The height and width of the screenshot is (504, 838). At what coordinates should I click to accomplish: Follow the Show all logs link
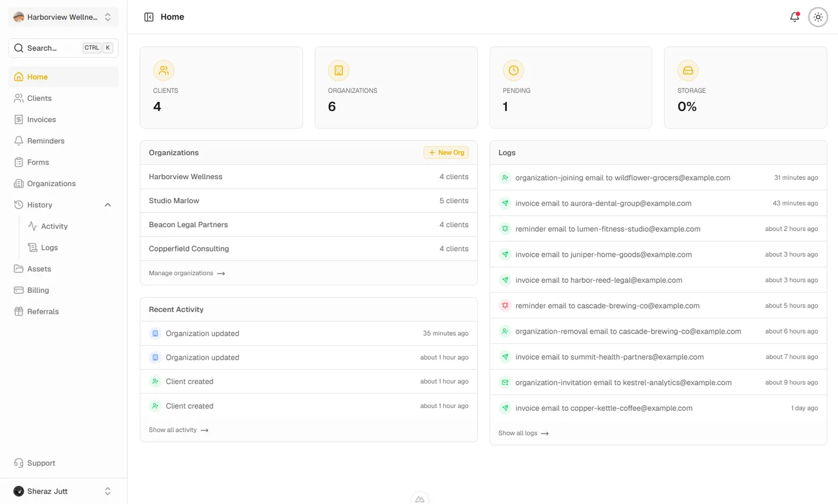pyautogui.click(x=523, y=433)
